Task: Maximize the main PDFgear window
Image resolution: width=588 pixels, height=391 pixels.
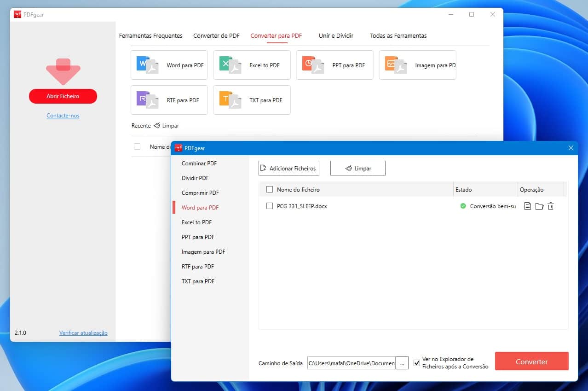Action: click(472, 14)
